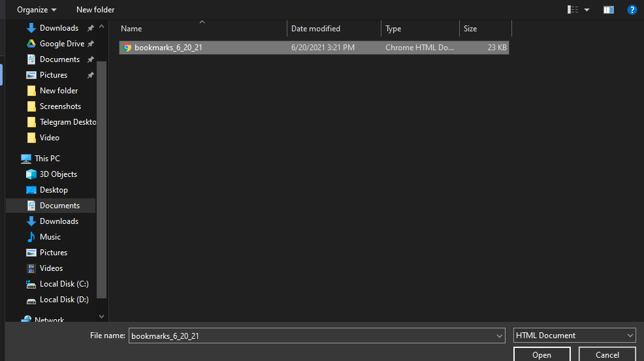Select the Network item in sidebar
Image resolution: width=644 pixels, height=361 pixels.
point(42,319)
